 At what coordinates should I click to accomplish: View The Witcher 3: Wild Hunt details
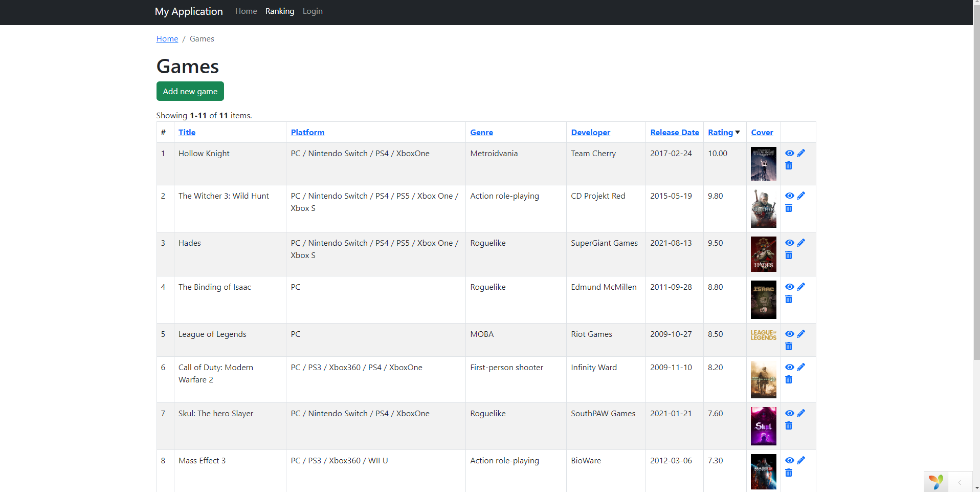pos(790,196)
